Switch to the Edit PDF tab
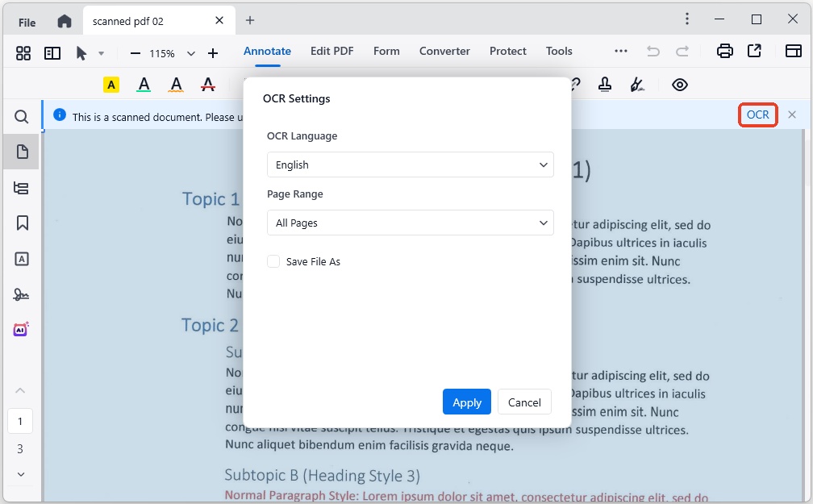813x504 pixels. click(331, 51)
